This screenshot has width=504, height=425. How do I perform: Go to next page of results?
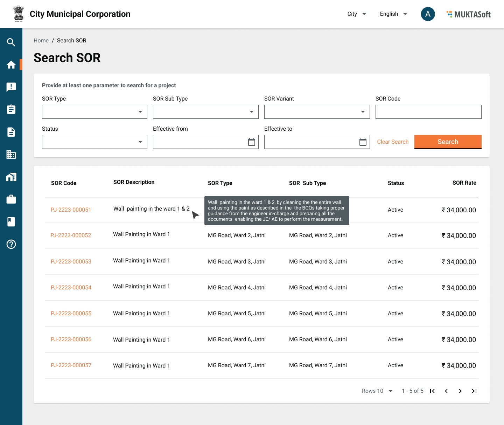tap(460, 391)
